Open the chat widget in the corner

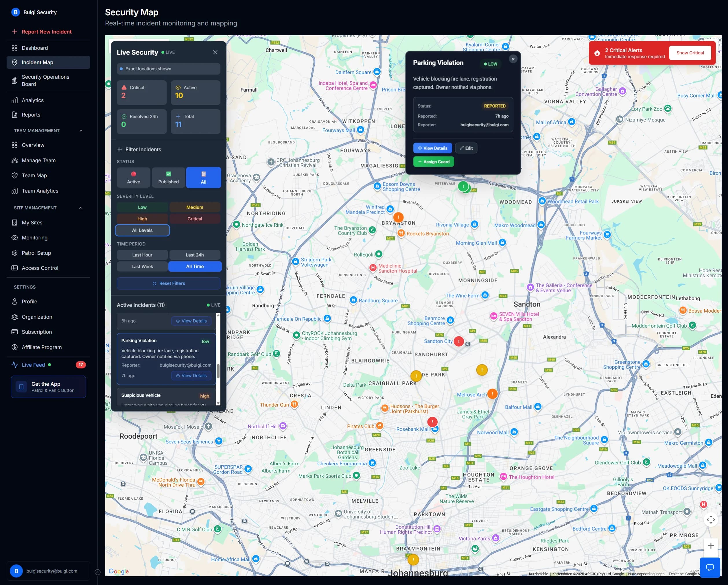pos(710,567)
